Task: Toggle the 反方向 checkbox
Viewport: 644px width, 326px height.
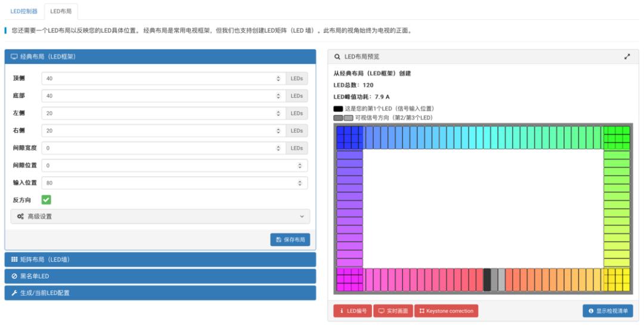Action: (47, 200)
